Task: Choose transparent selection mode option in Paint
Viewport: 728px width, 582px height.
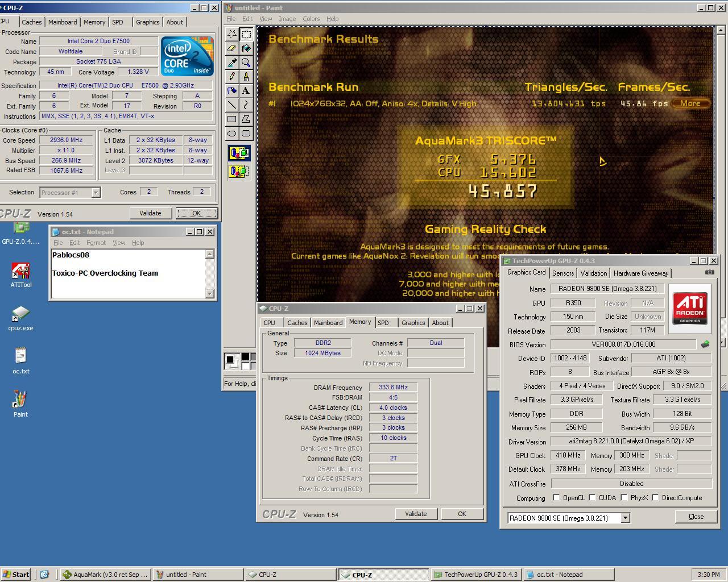Action: pos(239,171)
